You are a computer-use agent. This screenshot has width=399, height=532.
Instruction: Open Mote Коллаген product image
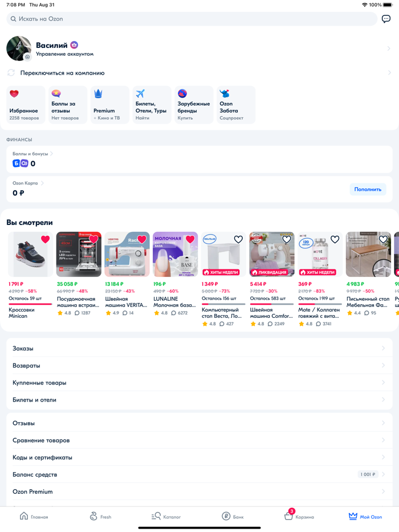[x=320, y=255]
